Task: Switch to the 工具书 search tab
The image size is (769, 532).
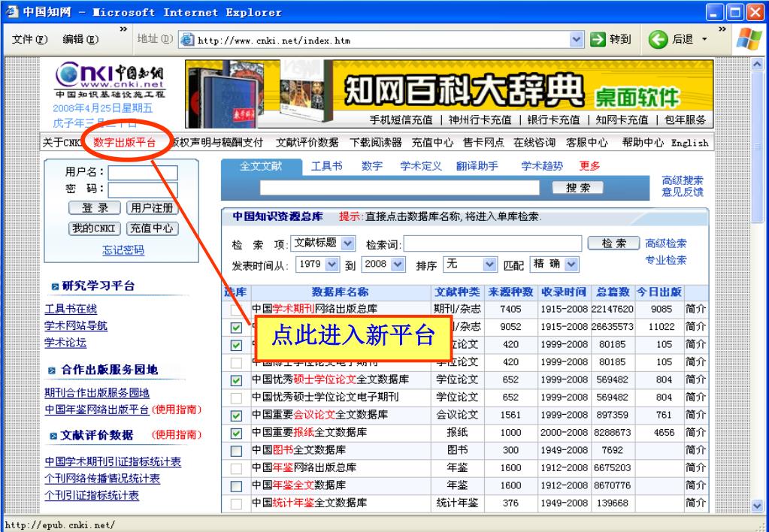Action: (327, 166)
